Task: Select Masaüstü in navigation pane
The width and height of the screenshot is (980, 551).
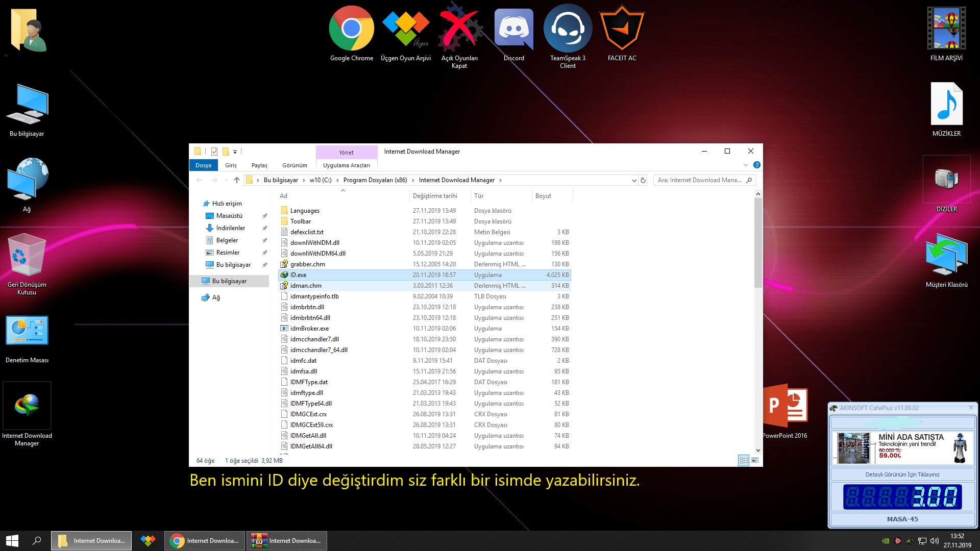Action: point(229,216)
